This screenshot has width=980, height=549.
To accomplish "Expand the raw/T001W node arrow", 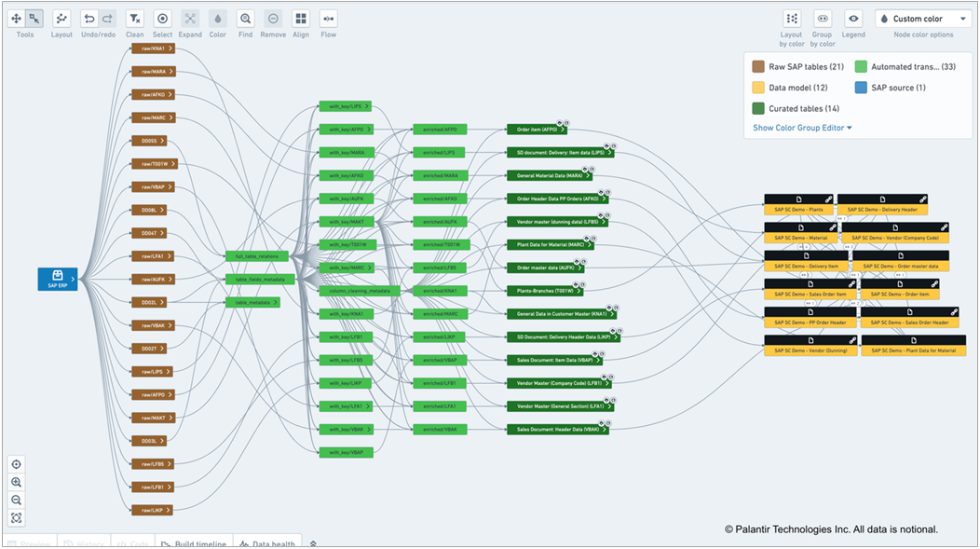I will (173, 164).
